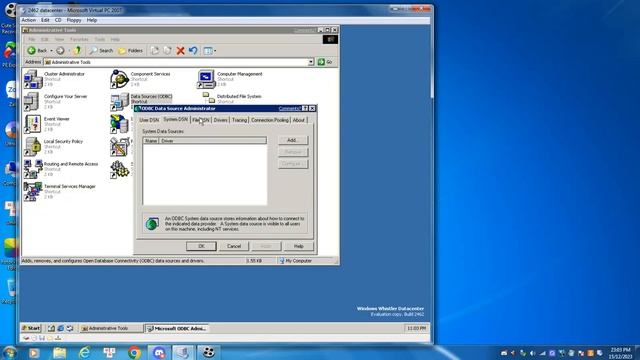The width and height of the screenshot is (640, 360).
Task: Click the guest Start button
Action: click(31, 328)
